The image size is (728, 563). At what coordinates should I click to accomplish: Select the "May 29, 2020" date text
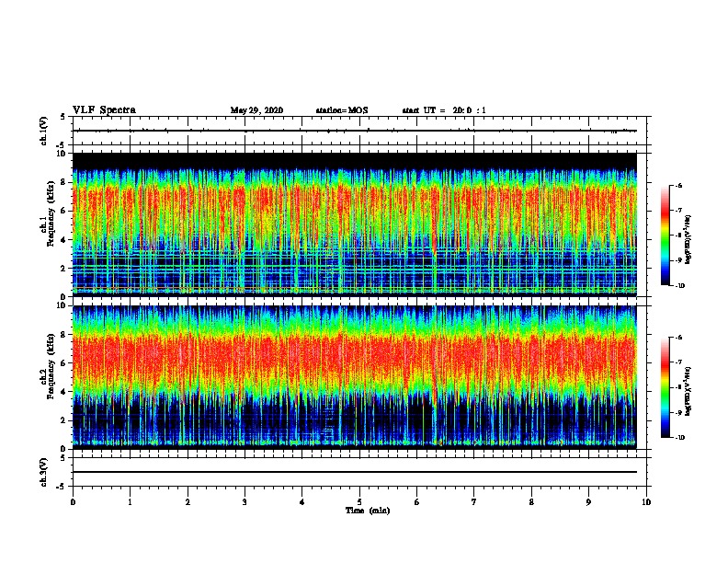click(256, 110)
